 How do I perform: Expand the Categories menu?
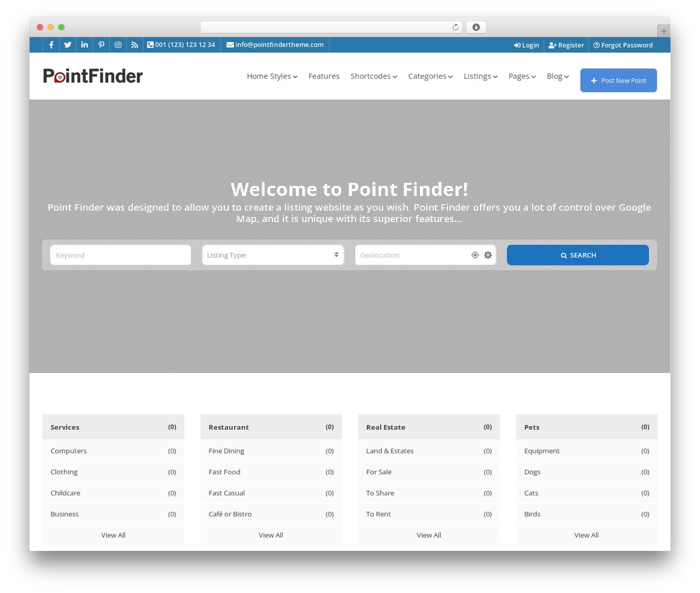(430, 76)
